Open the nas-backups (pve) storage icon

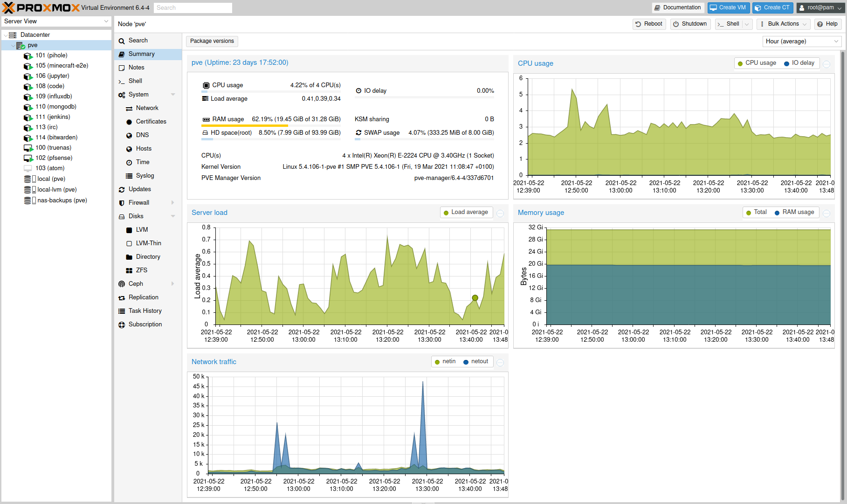(30, 200)
